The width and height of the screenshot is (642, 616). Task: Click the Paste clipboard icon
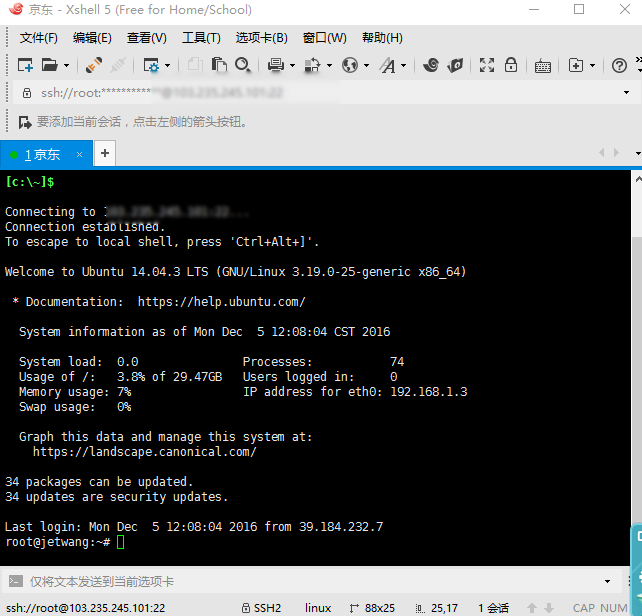pos(219,65)
